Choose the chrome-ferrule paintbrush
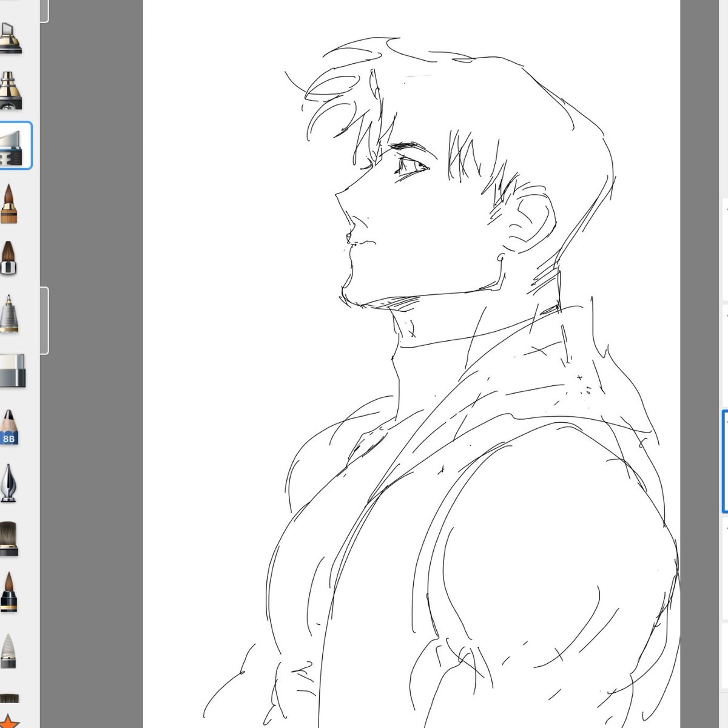The width and height of the screenshot is (728, 728). 9,259
